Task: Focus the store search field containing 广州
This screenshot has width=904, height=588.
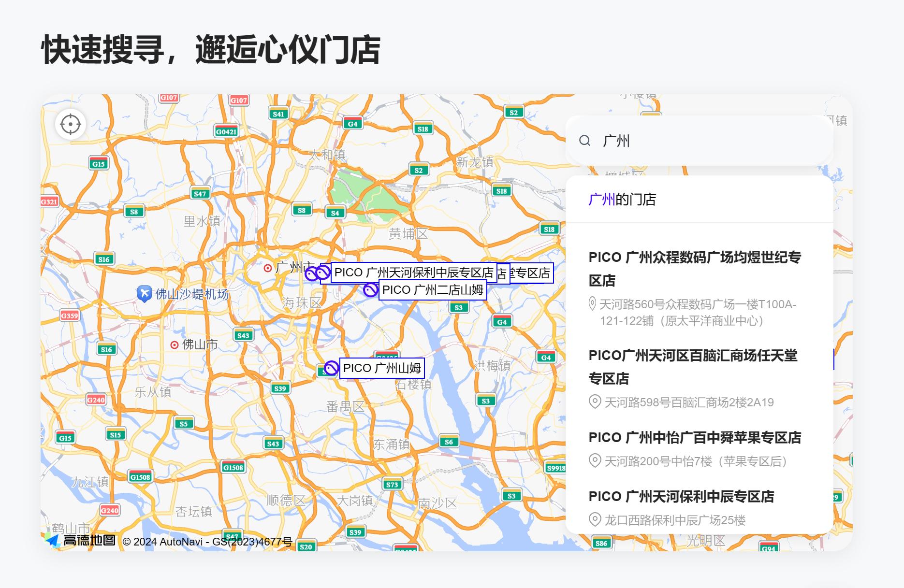Action: coord(699,141)
